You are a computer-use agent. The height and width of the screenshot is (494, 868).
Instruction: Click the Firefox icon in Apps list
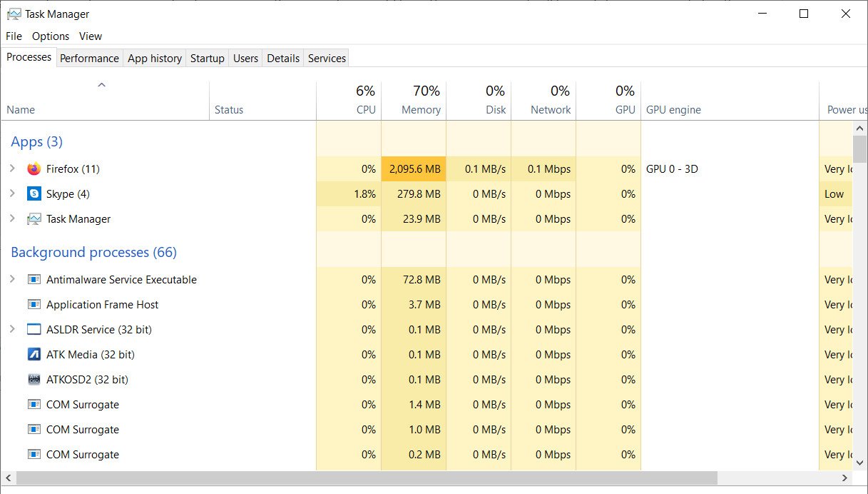pyautogui.click(x=34, y=169)
